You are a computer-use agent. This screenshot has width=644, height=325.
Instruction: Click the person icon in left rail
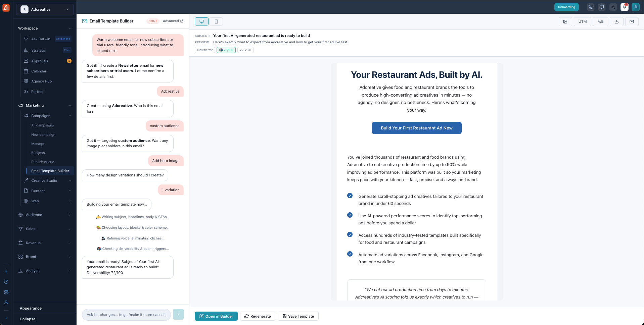(6, 302)
